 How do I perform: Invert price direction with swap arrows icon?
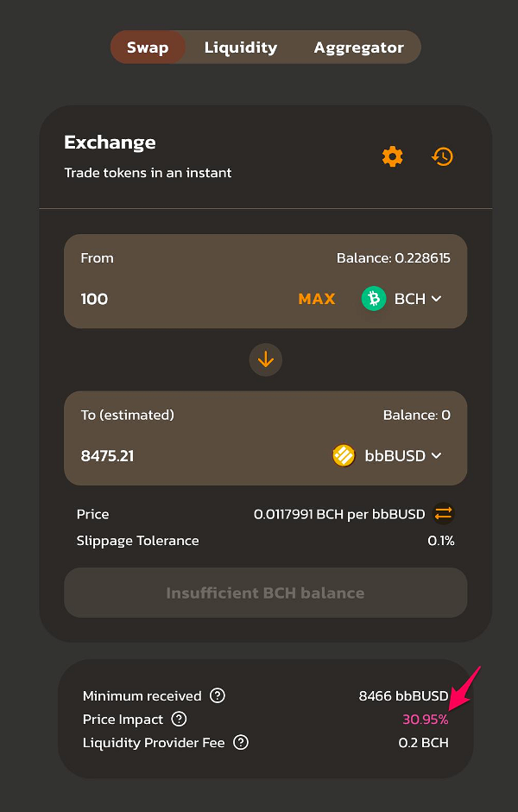(x=444, y=514)
